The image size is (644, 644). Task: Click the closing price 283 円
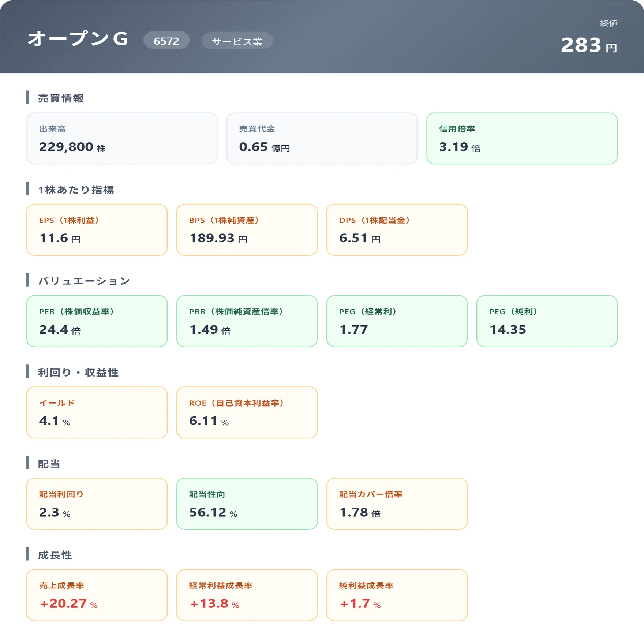[x=589, y=45]
